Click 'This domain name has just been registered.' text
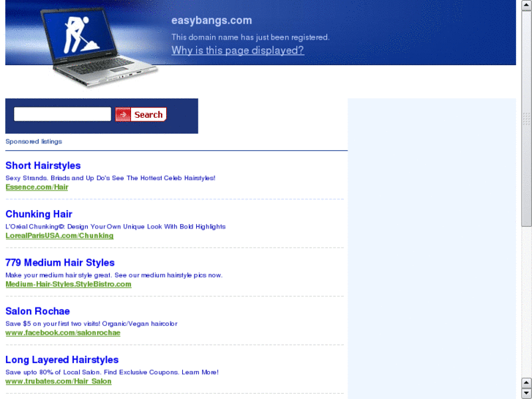The height and width of the screenshot is (399, 532). pyautogui.click(x=250, y=37)
